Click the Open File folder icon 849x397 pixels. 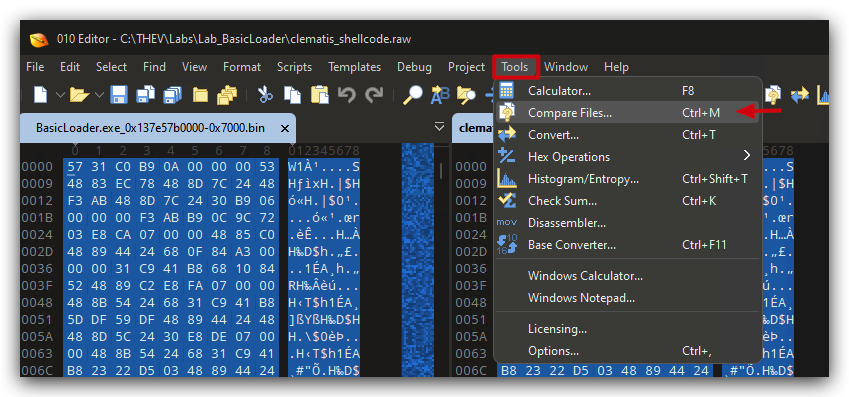click(80, 95)
